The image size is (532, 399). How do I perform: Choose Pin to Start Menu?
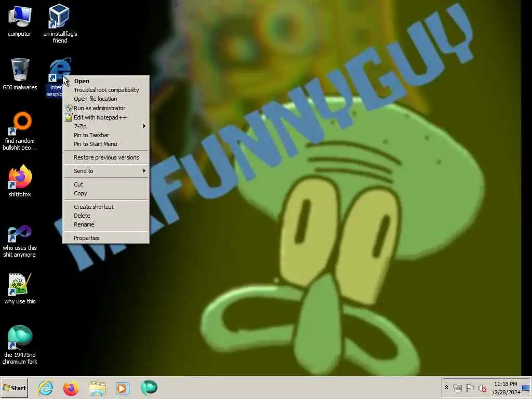pos(106,144)
